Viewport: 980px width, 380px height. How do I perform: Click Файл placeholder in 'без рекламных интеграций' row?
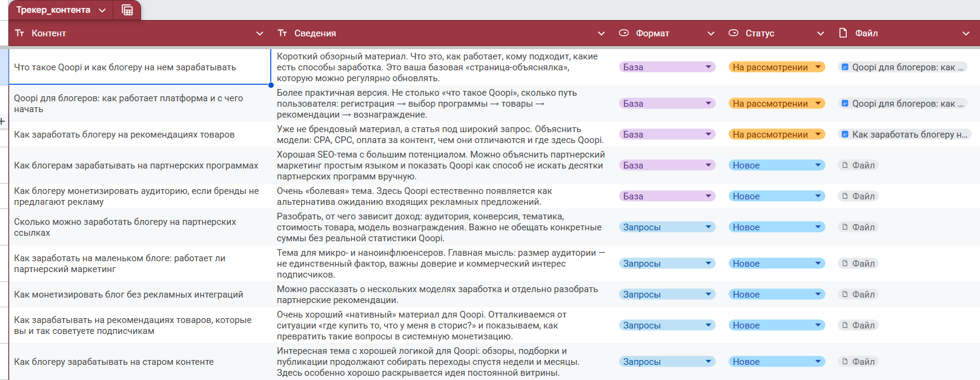858,295
